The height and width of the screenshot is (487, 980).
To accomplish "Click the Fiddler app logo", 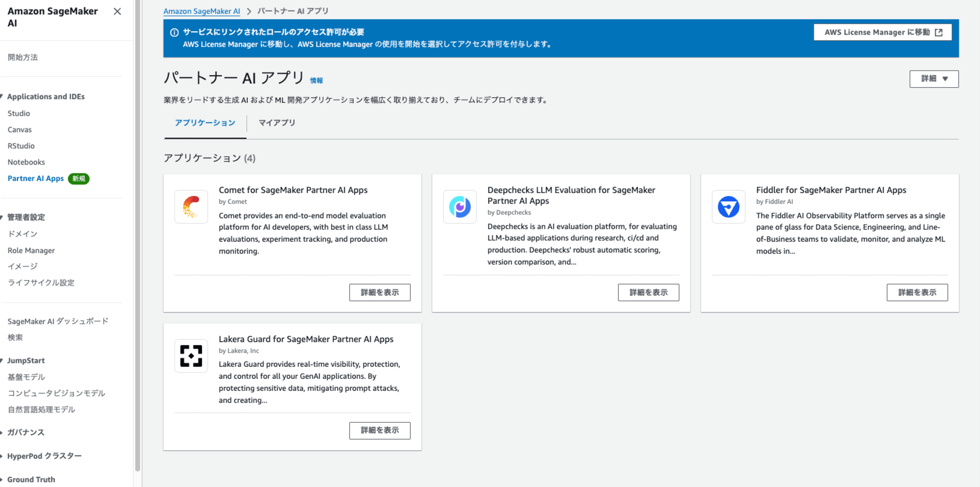I will [728, 207].
